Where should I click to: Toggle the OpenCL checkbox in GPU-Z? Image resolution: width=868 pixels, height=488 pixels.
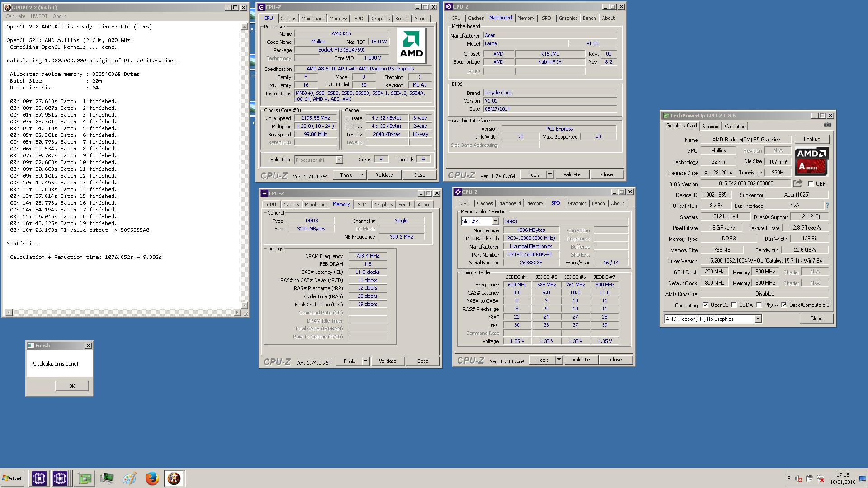pyautogui.click(x=705, y=305)
